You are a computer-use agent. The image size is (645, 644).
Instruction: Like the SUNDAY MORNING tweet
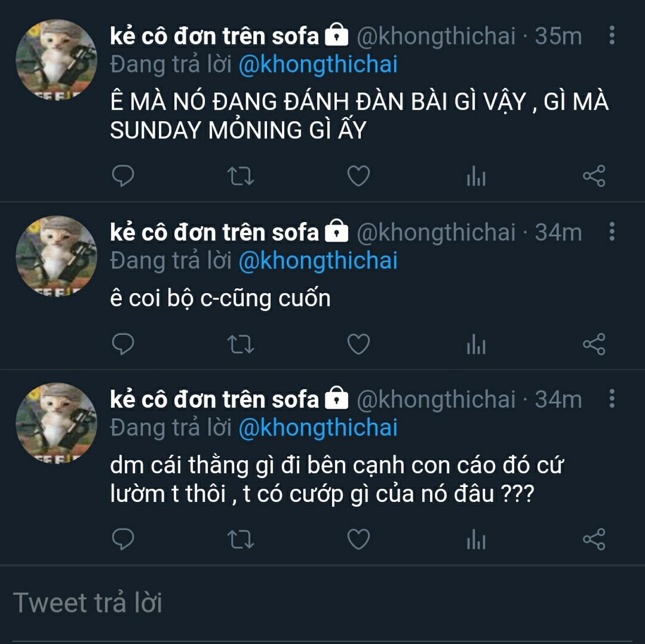(359, 176)
